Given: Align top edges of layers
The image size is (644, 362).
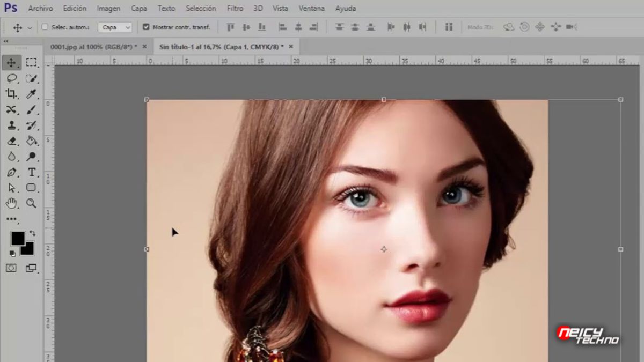Looking at the screenshot, I should pos(231,27).
